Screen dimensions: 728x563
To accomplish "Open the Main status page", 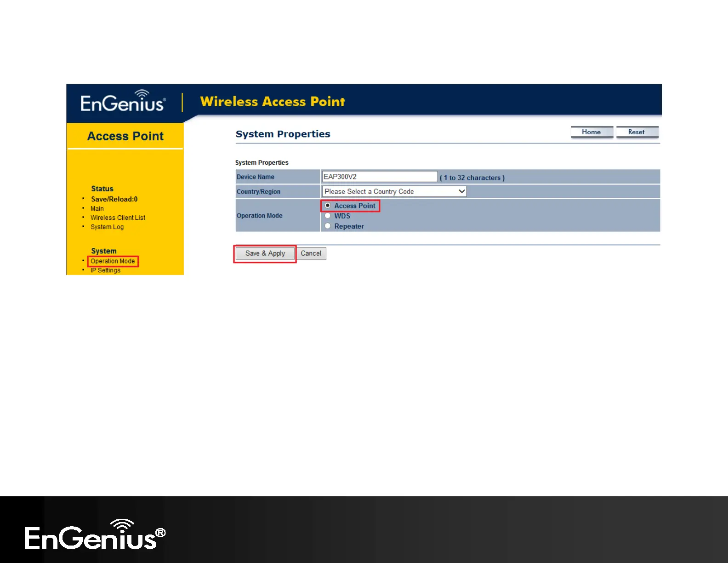I will click(x=97, y=209).
